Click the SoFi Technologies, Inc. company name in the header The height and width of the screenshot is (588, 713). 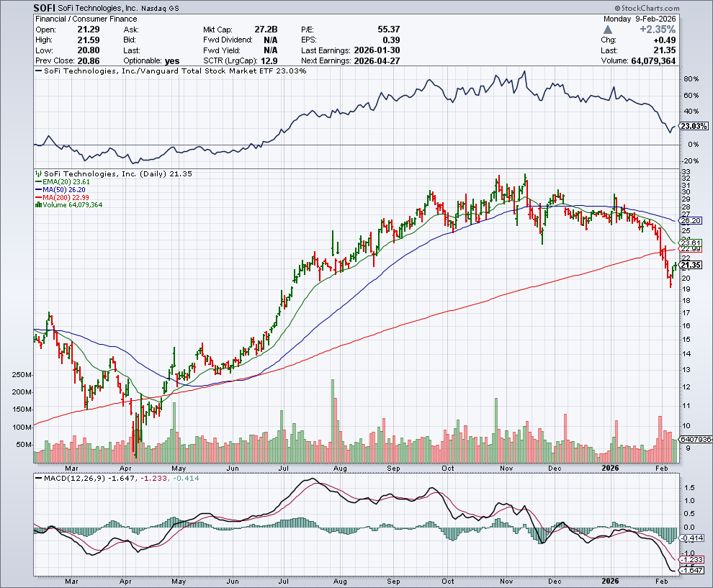[98, 8]
